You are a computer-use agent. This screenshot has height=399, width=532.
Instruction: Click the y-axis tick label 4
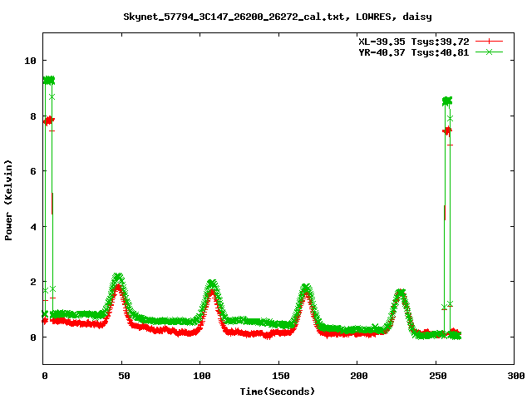(33, 227)
